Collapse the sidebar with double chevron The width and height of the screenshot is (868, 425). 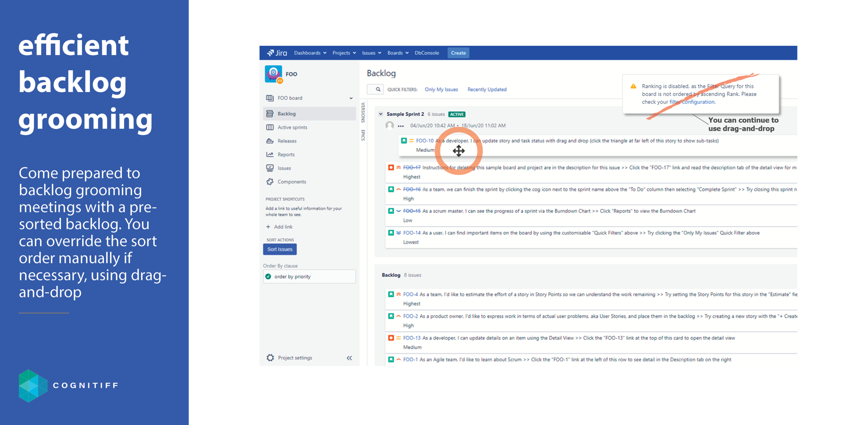[x=349, y=358]
